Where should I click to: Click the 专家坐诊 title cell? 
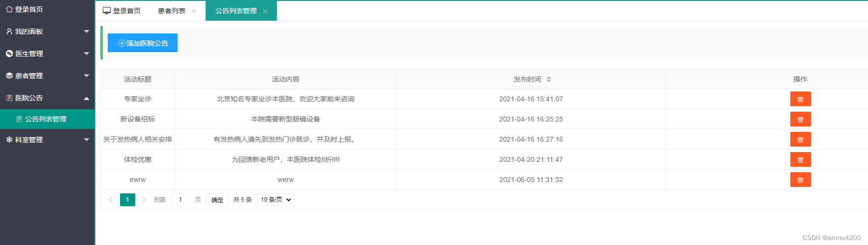138,99
